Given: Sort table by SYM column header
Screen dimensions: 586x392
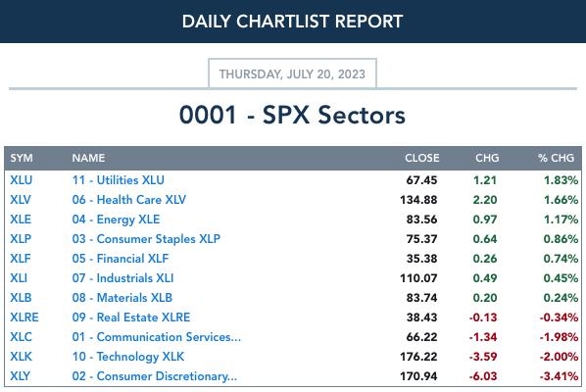Looking at the screenshot, I should [x=22, y=158].
